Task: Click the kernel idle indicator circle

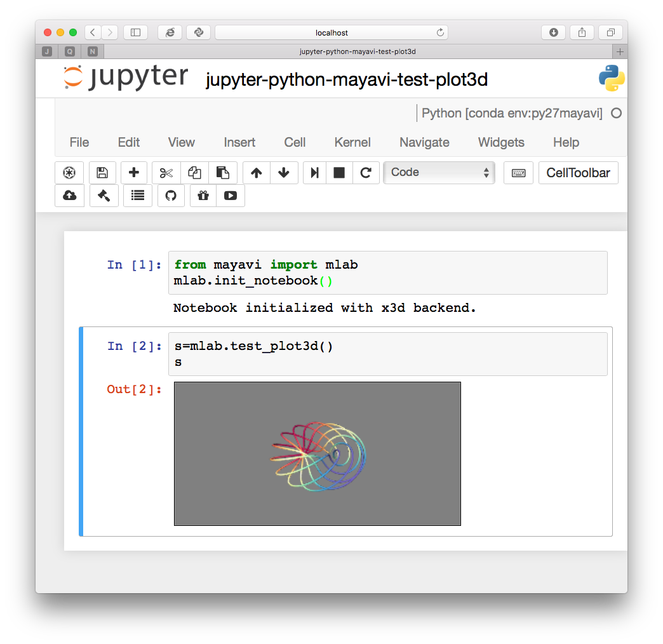Action: tap(617, 113)
